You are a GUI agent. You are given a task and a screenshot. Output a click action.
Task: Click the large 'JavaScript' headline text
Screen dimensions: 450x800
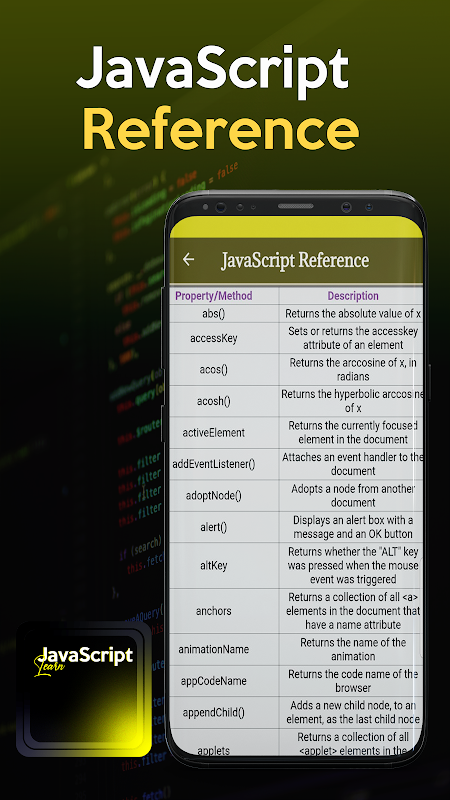point(213,70)
